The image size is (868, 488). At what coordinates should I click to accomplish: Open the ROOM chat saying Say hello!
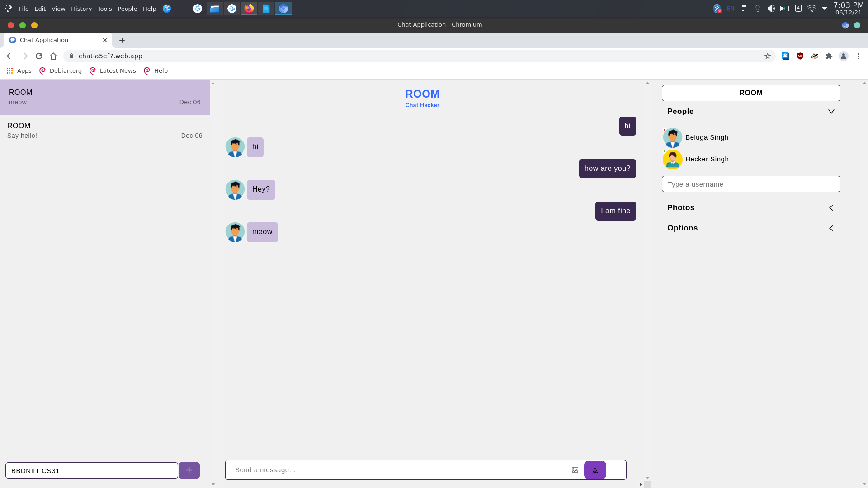[x=105, y=131]
